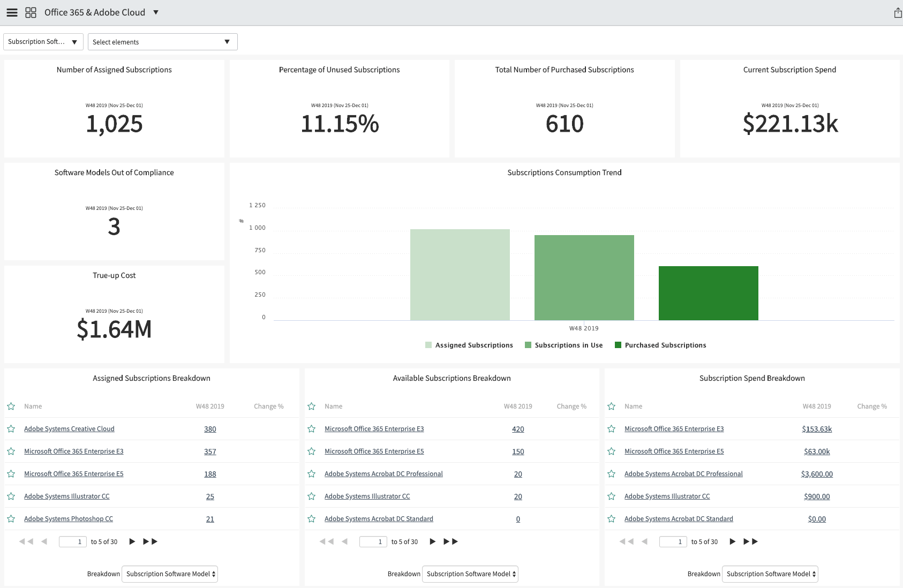Open the 380 assigned subscriptions value

click(x=210, y=429)
